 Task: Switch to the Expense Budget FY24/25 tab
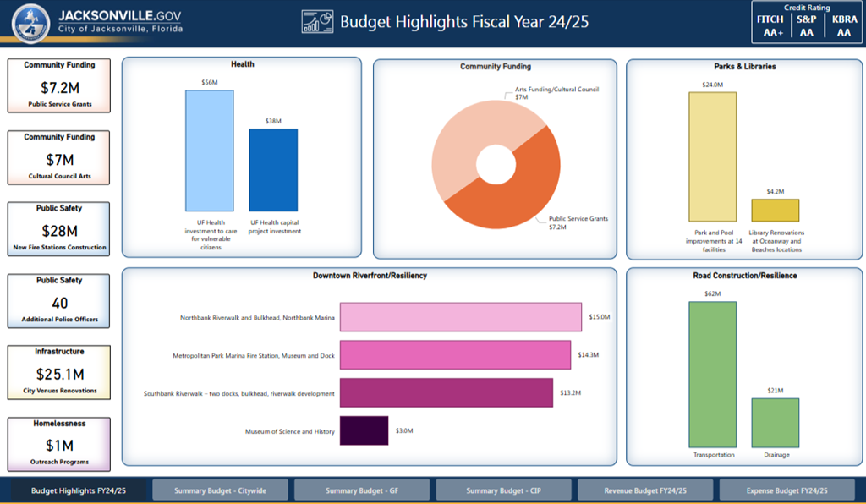(786, 490)
